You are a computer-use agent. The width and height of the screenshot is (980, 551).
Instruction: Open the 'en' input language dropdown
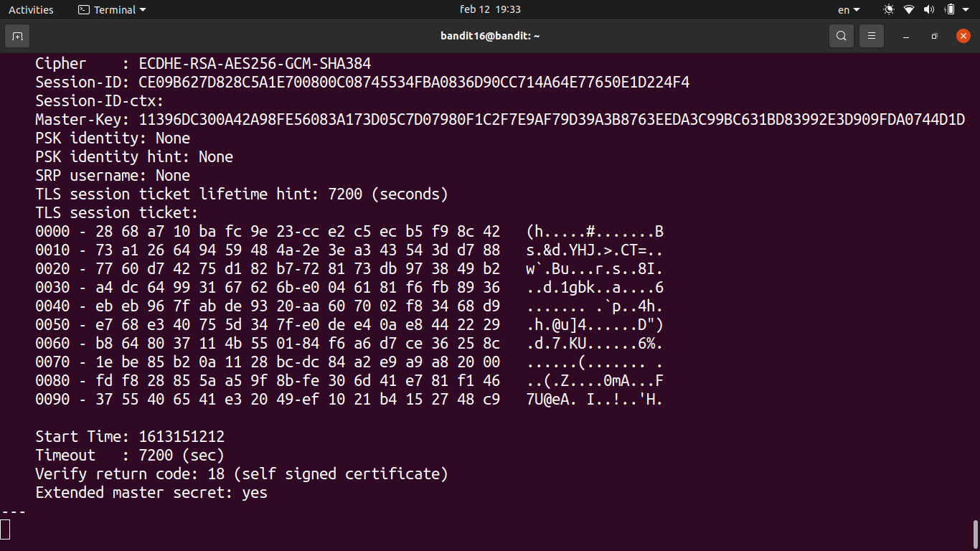849,10
